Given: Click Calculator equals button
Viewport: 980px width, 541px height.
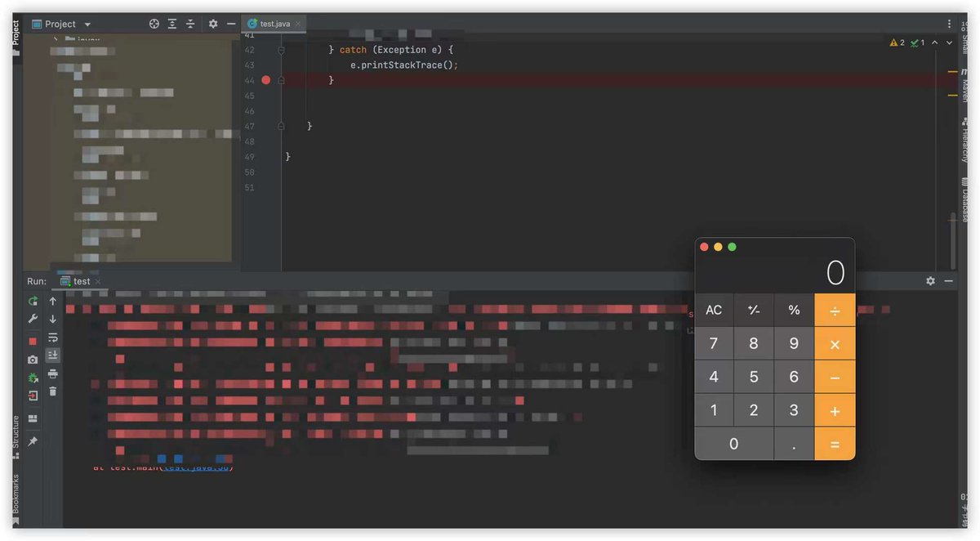Looking at the screenshot, I should [835, 444].
